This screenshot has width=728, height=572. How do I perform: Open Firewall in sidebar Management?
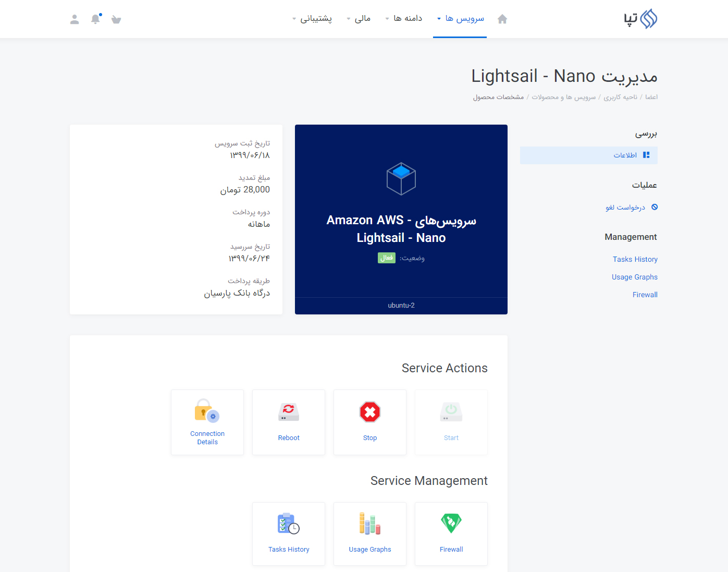645,295
